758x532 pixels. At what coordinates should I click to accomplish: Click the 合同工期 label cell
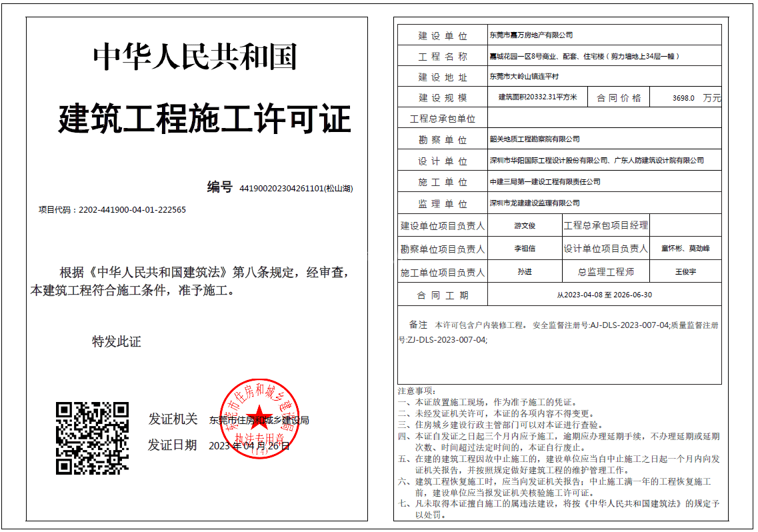coord(442,295)
